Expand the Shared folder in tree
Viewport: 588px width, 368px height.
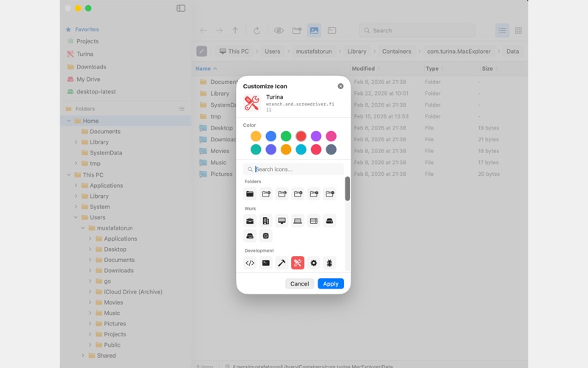point(83,355)
